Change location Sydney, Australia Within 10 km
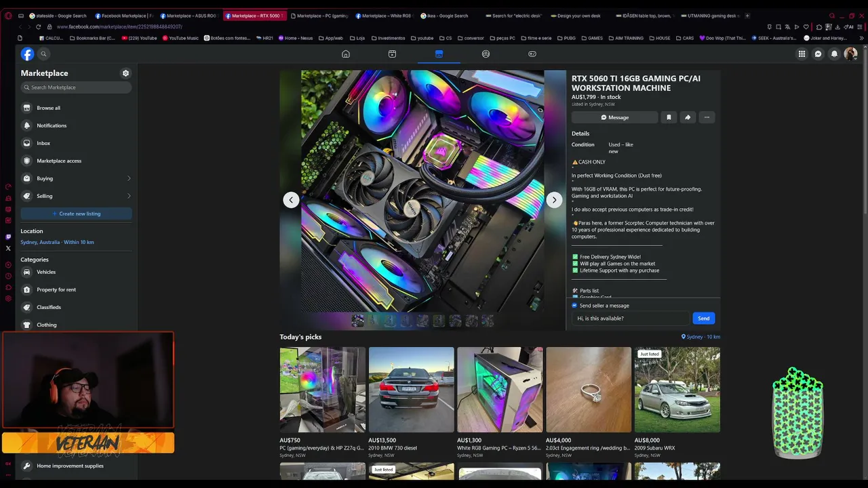868x488 pixels. tap(57, 242)
